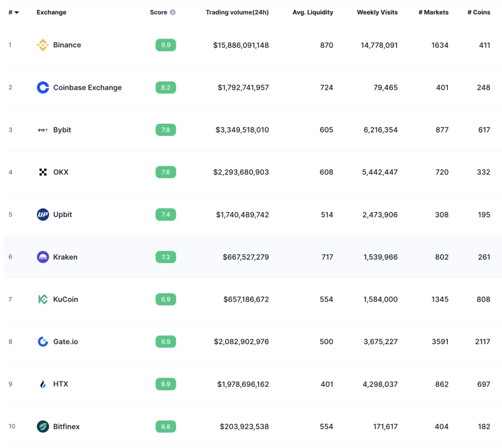Click the OKX logo icon
The width and height of the screenshot is (502, 448).
click(43, 172)
